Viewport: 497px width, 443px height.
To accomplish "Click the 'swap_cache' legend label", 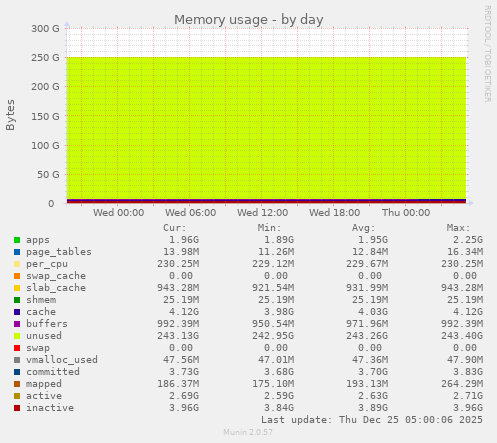I will point(56,276).
